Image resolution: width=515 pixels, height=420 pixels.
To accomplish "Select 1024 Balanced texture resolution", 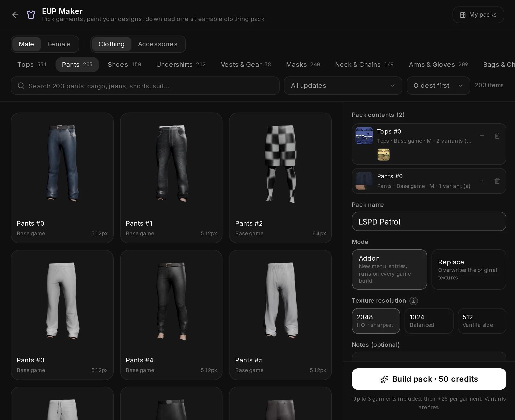I will click(429, 321).
